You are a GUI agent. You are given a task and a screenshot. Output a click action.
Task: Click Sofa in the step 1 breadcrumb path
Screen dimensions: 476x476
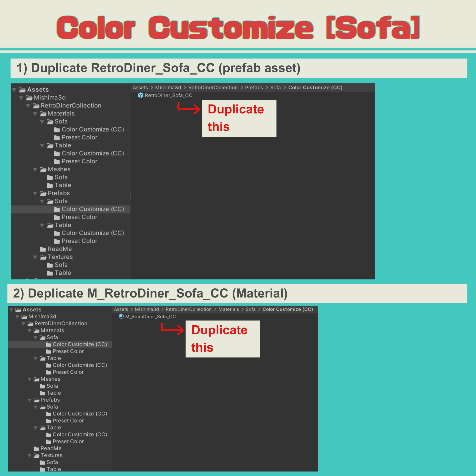point(275,88)
